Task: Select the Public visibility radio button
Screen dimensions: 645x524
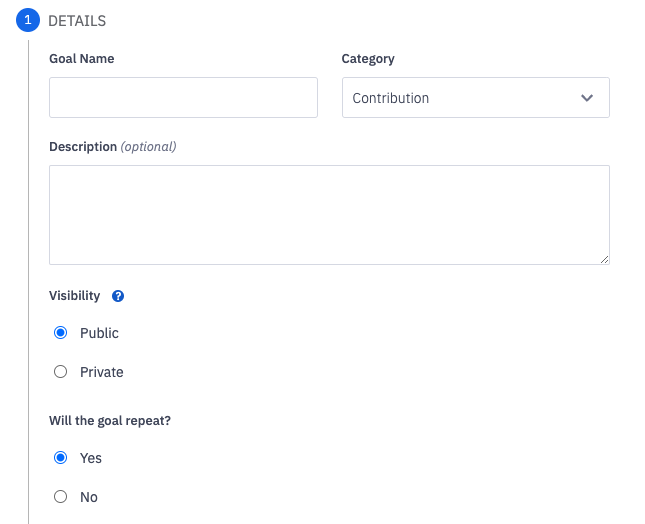Action: (60, 333)
